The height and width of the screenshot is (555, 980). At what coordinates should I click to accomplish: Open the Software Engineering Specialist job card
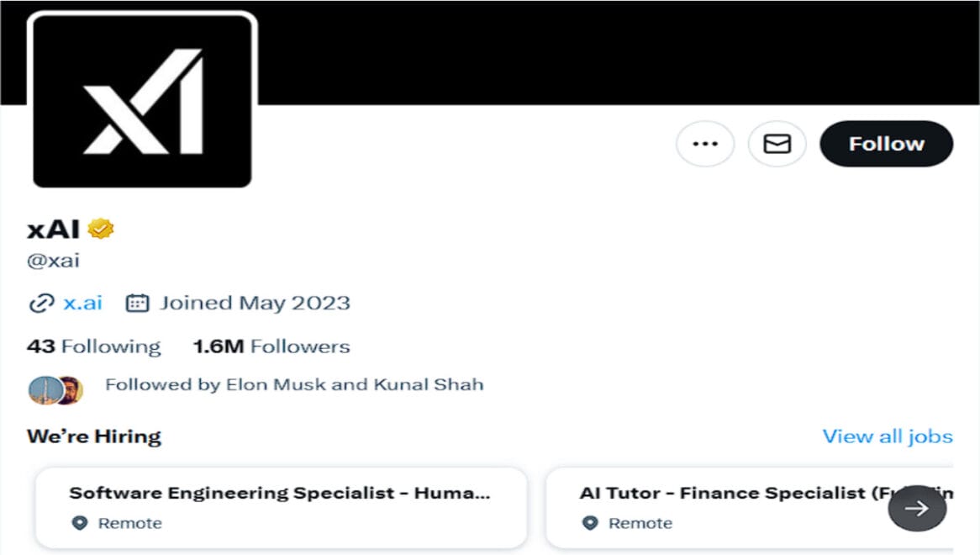282,508
